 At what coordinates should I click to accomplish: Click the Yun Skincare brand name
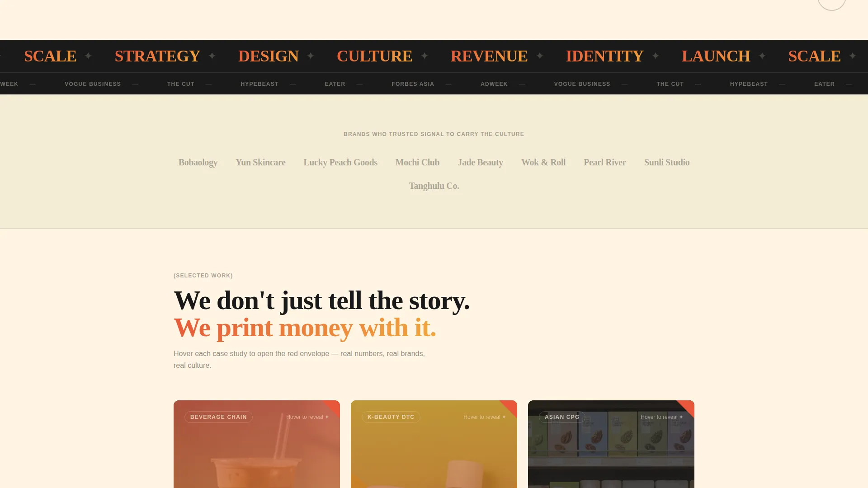pyautogui.click(x=260, y=162)
